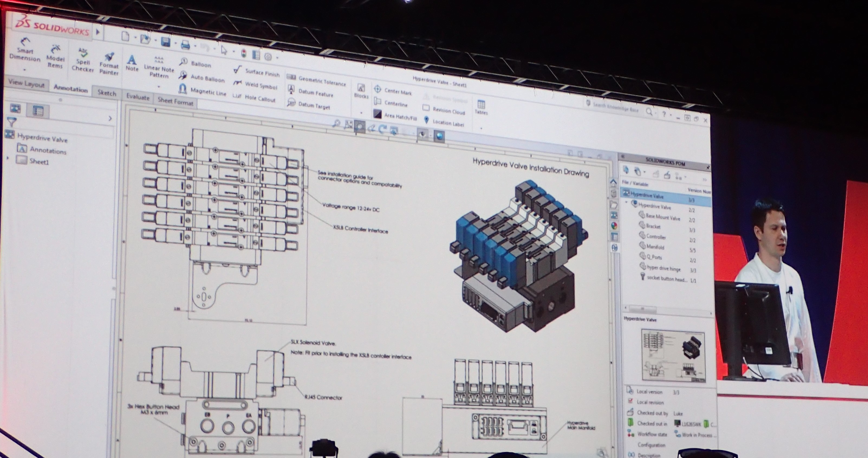Expand the Sheet1 tree node

tap(8, 158)
